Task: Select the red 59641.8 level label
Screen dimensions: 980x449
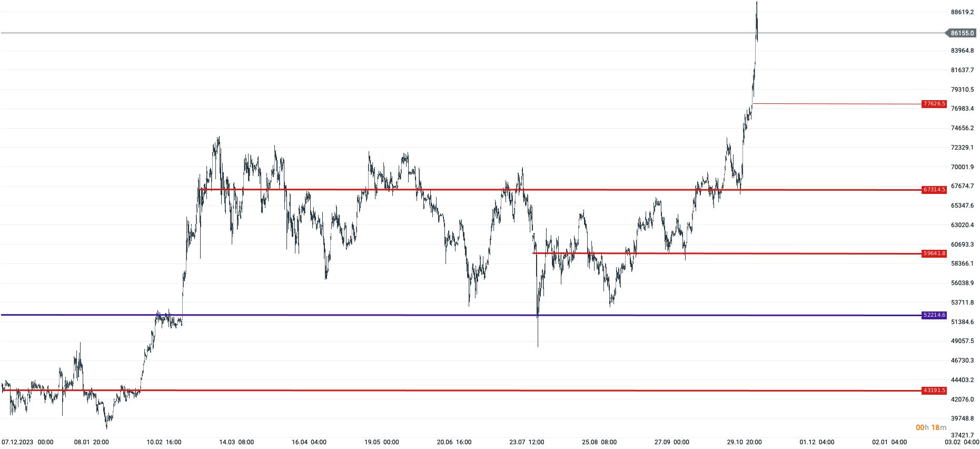Action: [x=934, y=253]
